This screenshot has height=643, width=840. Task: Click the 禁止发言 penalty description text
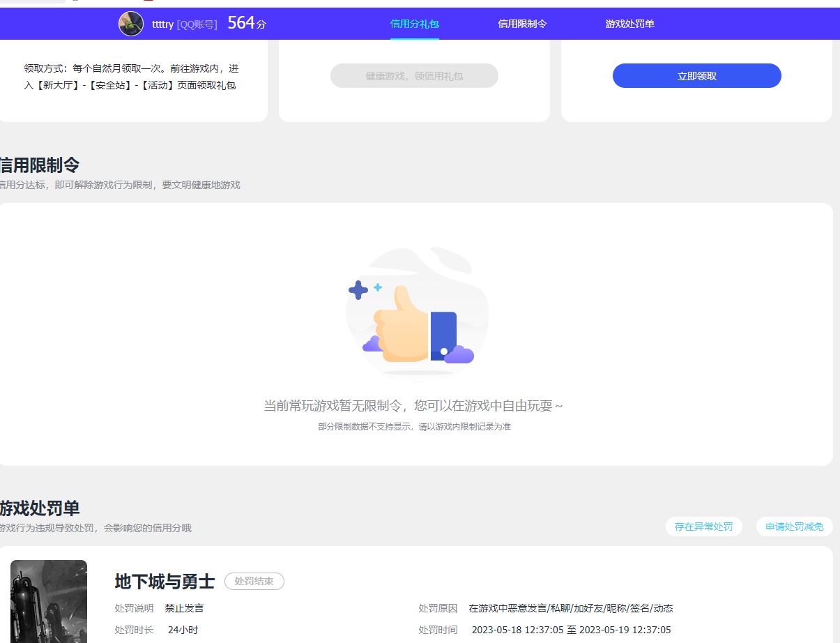point(185,607)
